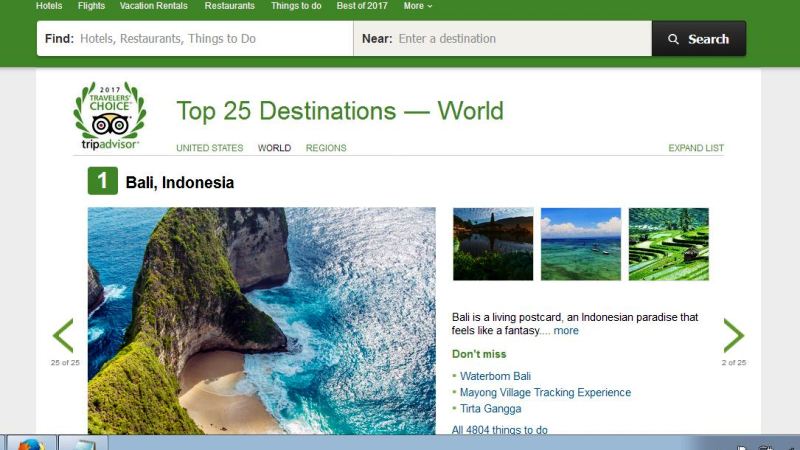Open the large Bali beach cliff photo
This screenshot has height=450, width=800.
point(262,321)
